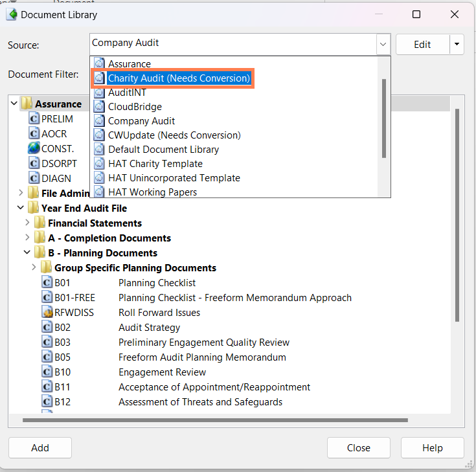Viewport: 476px width, 472px height.
Task: Click the Add button
Action: click(x=40, y=447)
